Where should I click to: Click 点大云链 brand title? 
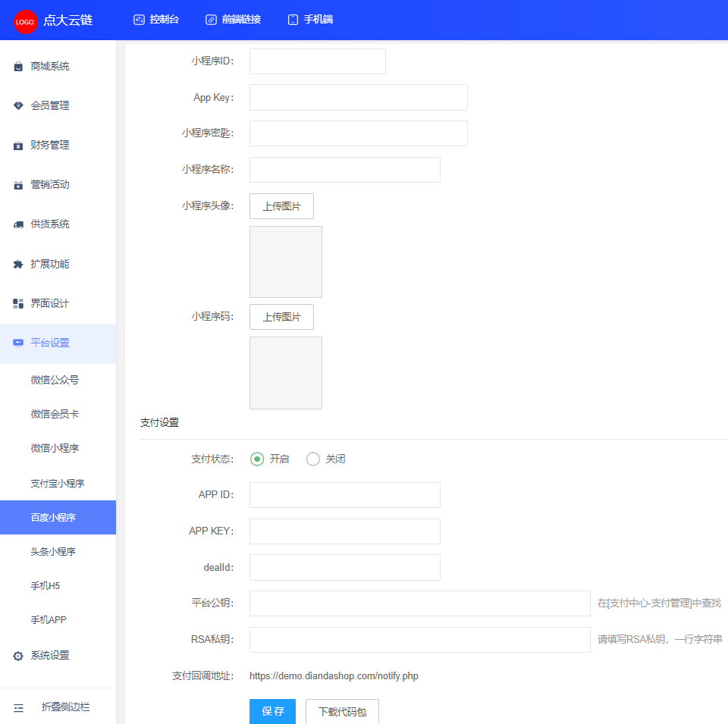pos(68,20)
